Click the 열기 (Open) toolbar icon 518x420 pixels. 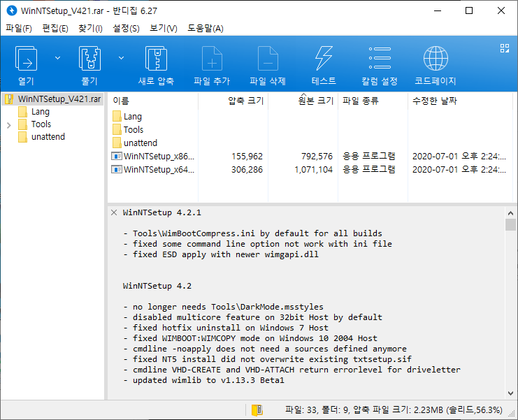(x=26, y=59)
